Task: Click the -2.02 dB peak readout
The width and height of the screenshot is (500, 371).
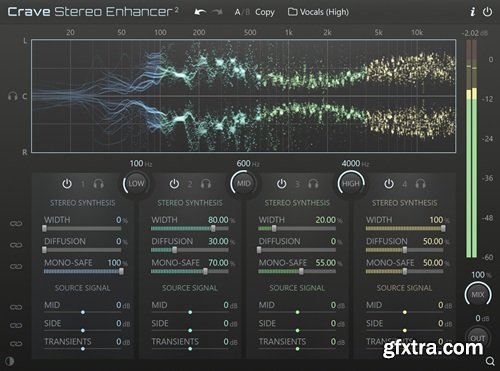Action: [x=475, y=33]
